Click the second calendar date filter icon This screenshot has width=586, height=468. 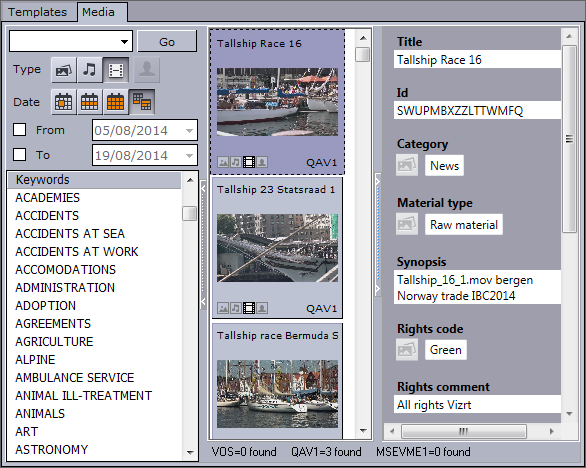pyautogui.click(x=90, y=102)
